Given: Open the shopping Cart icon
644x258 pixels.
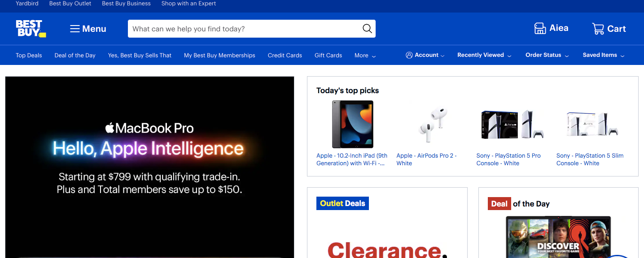Looking at the screenshot, I should [x=598, y=29].
